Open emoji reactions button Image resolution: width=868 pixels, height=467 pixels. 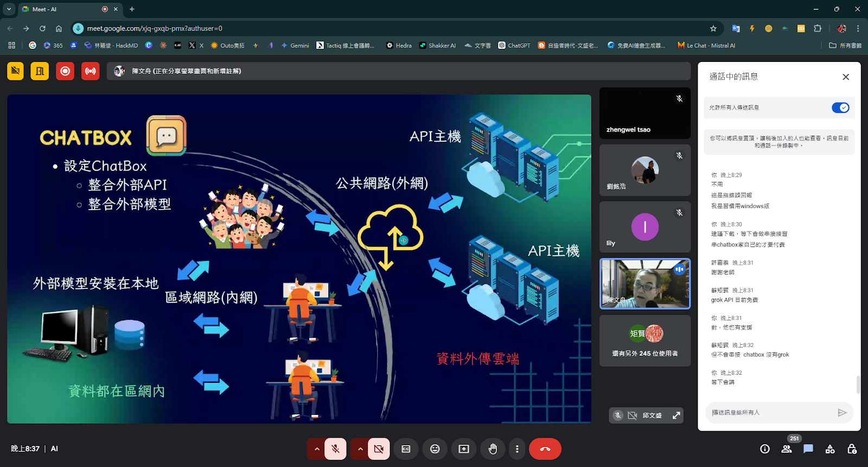435,449
